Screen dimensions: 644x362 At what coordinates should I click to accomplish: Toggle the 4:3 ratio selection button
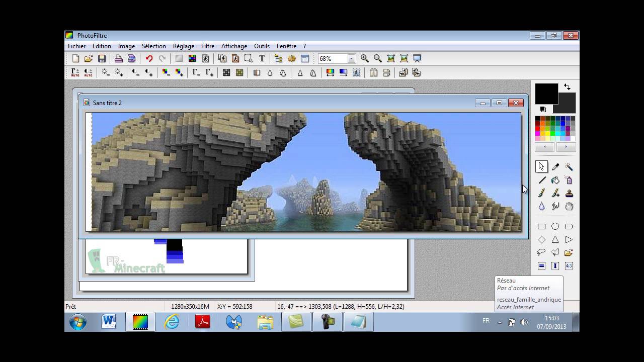[569, 266]
